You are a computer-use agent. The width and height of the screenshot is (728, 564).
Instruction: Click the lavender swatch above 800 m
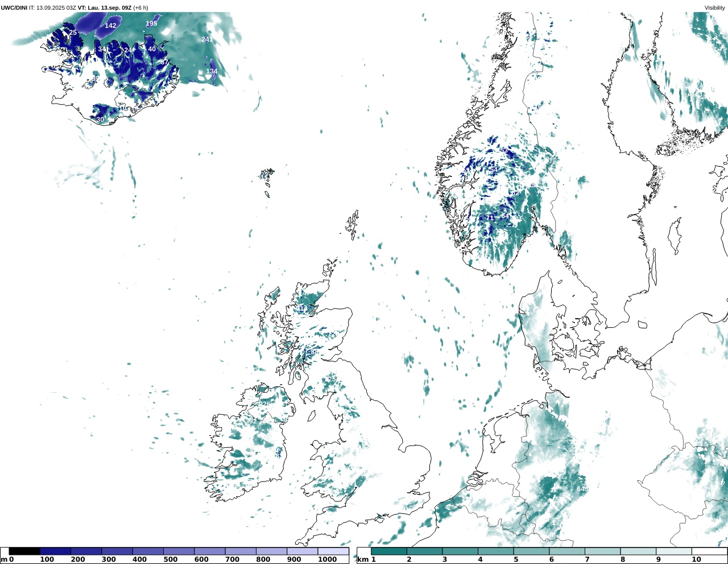pyautogui.click(x=271, y=551)
